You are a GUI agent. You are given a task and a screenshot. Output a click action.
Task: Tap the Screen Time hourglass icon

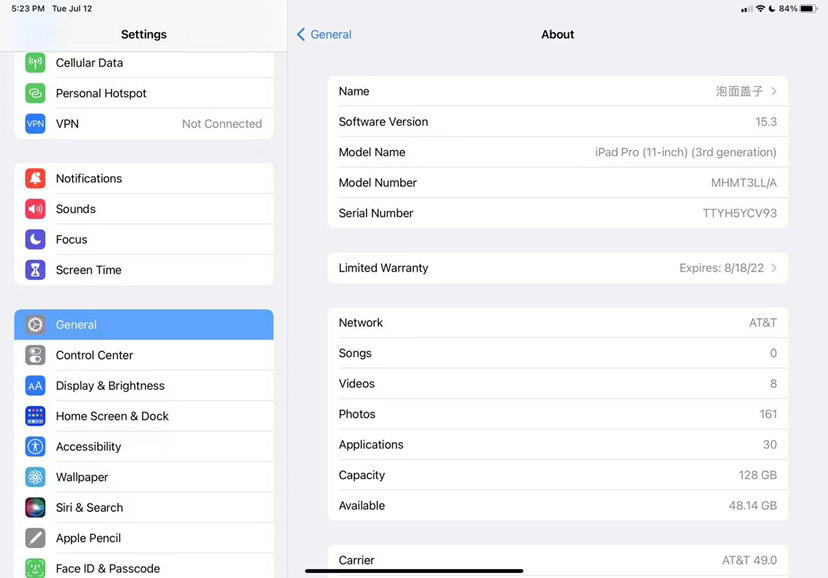click(35, 270)
